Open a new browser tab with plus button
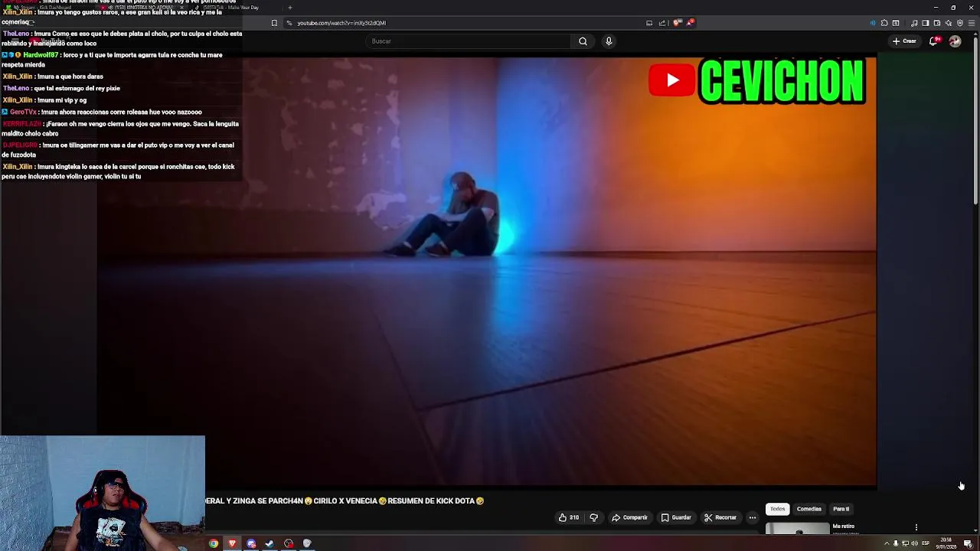The image size is (980, 551). click(x=289, y=8)
